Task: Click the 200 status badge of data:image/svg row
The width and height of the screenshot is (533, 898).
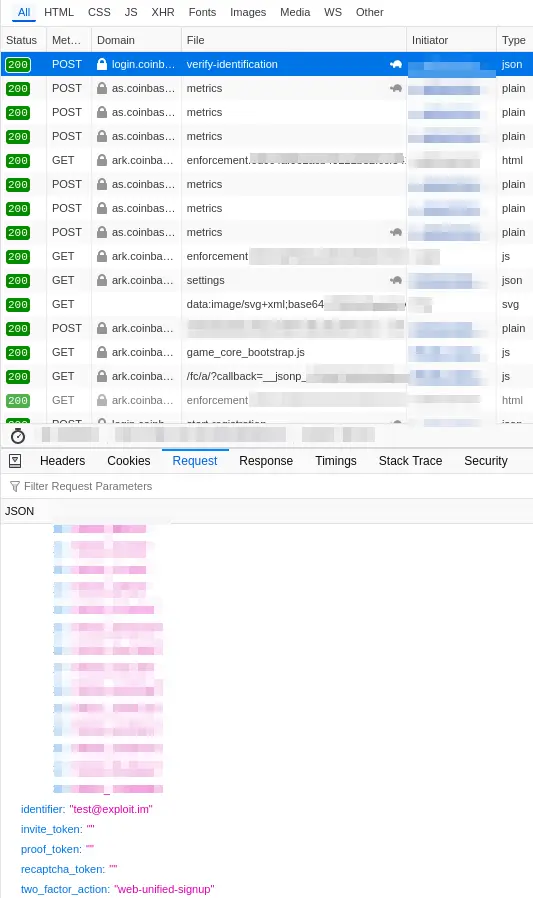Action: point(18,305)
